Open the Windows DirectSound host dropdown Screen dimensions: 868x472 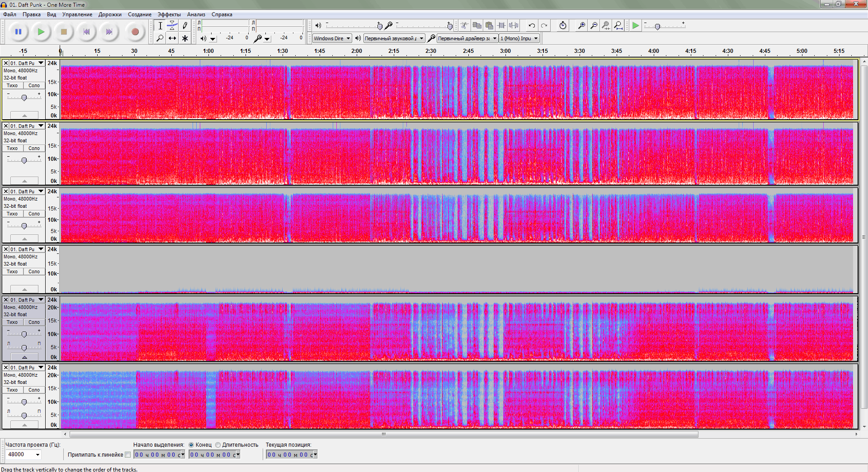[332, 38]
